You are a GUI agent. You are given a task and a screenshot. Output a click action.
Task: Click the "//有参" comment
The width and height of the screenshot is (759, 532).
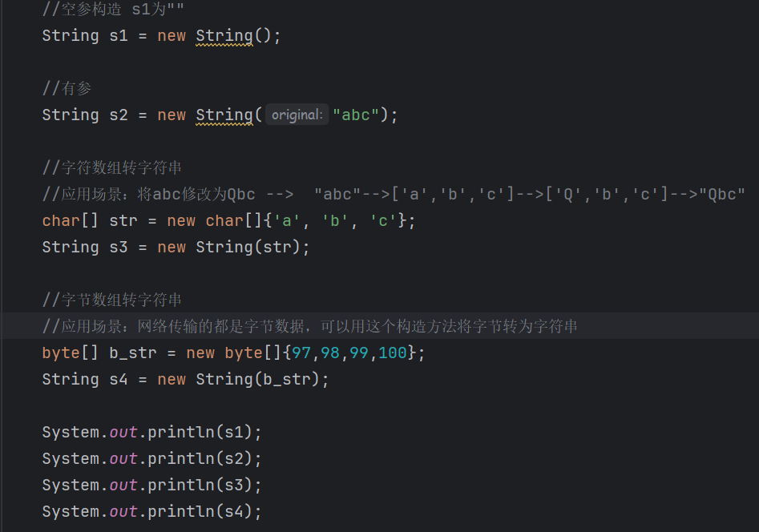(x=67, y=89)
